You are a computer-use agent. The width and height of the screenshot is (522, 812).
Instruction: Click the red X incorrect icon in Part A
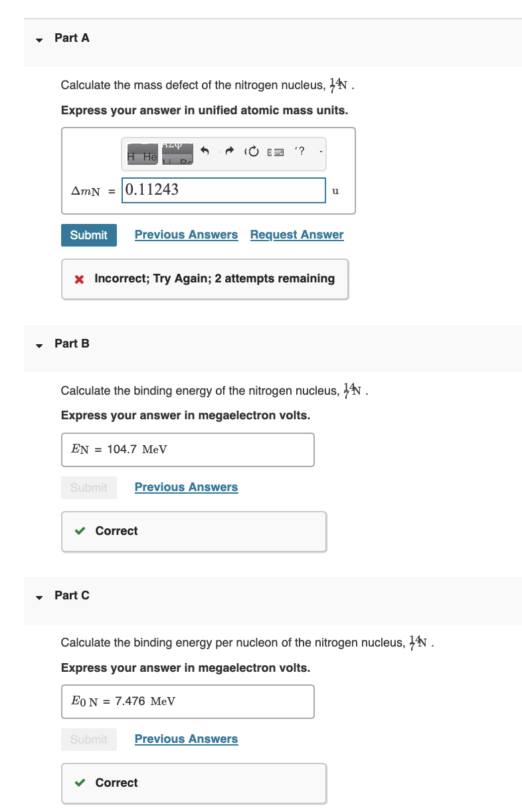point(78,278)
